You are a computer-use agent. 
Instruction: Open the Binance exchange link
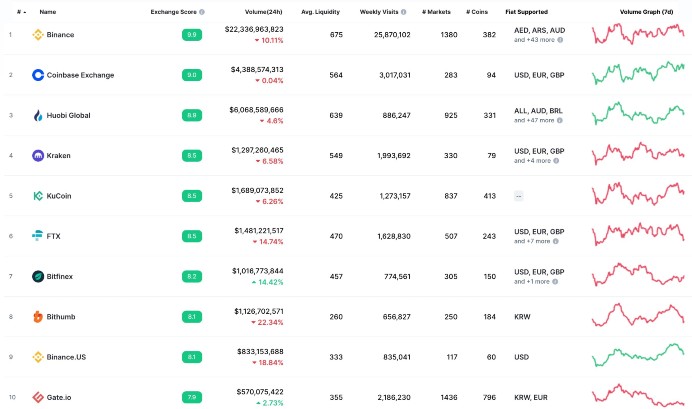click(60, 35)
